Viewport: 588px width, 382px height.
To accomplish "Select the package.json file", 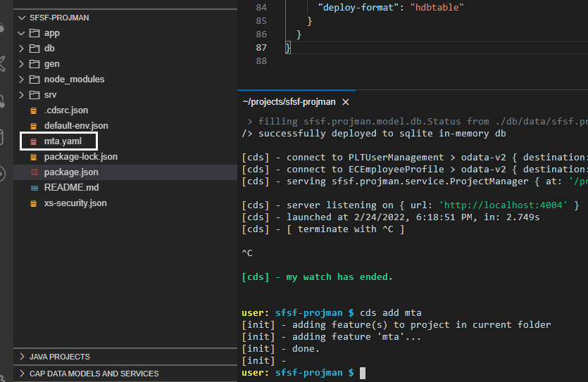I will click(x=71, y=172).
